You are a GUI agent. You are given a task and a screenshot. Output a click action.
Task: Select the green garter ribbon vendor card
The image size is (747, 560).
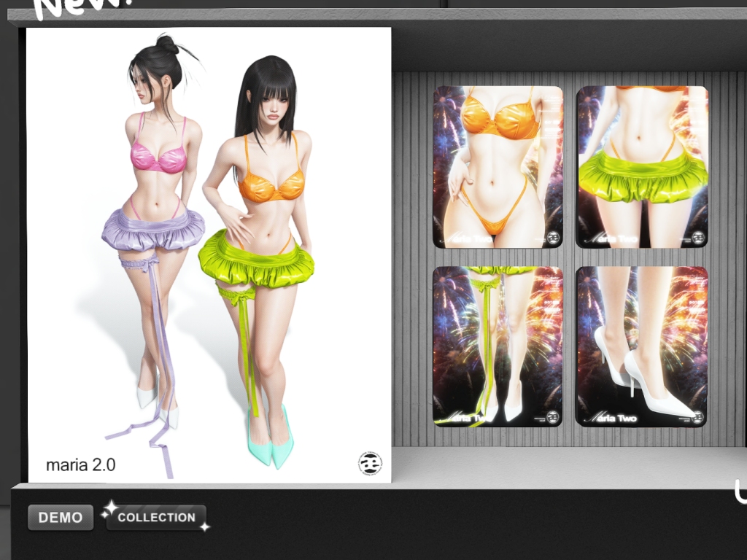[498, 346]
